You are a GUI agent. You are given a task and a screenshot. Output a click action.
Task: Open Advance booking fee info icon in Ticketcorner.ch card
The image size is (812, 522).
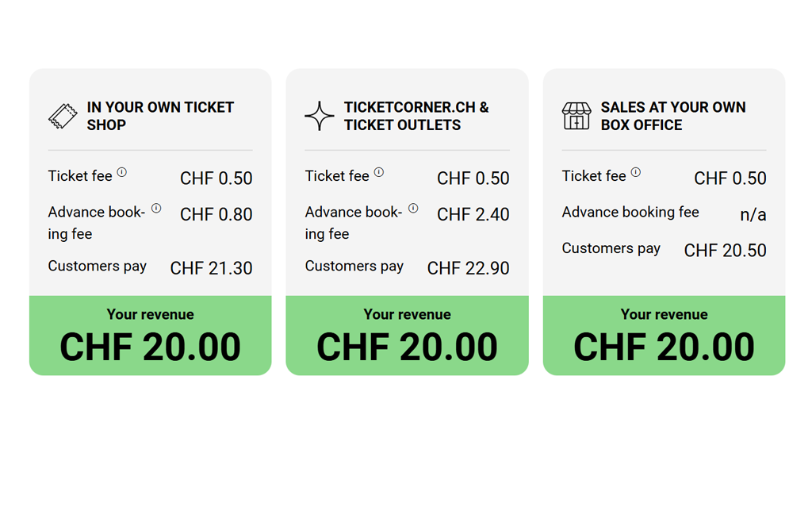tap(413, 208)
